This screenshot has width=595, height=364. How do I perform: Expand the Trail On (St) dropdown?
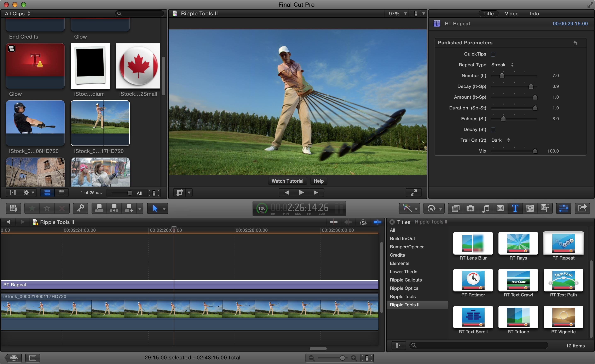[503, 140]
